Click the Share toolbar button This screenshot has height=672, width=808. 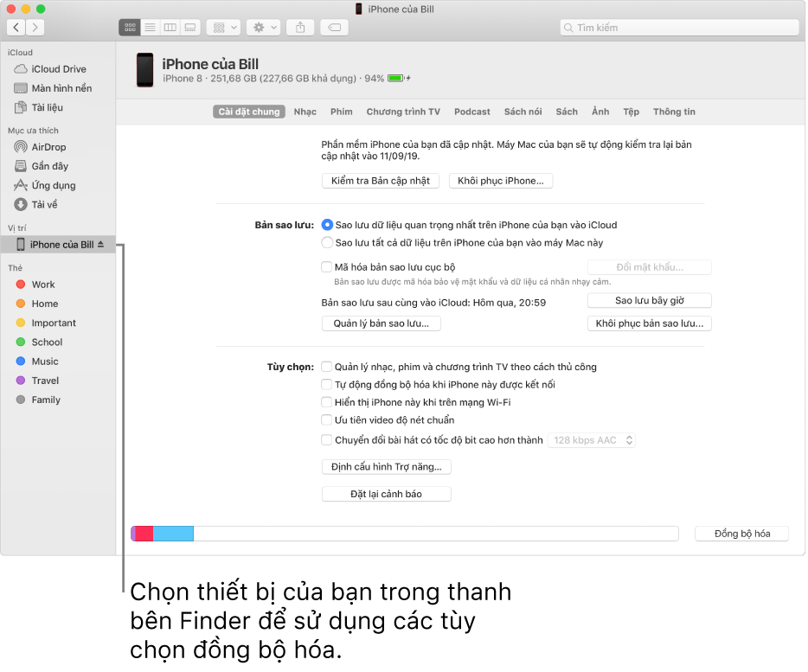pos(300,28)
